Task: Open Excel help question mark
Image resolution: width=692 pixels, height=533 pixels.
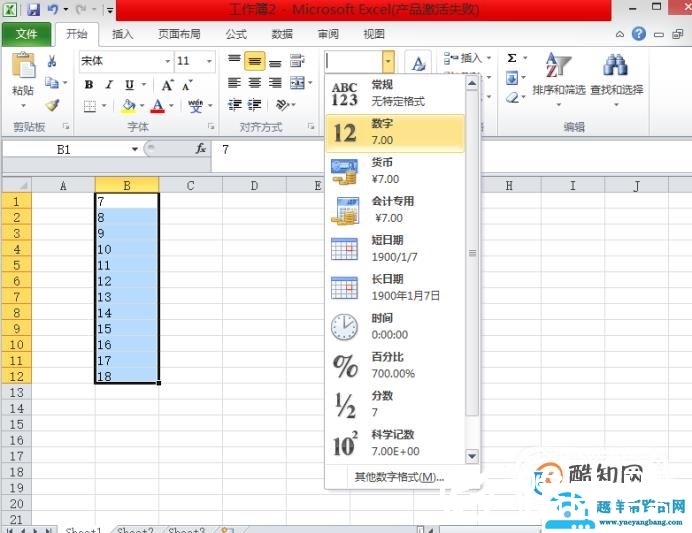Action: tap(639, 34)
